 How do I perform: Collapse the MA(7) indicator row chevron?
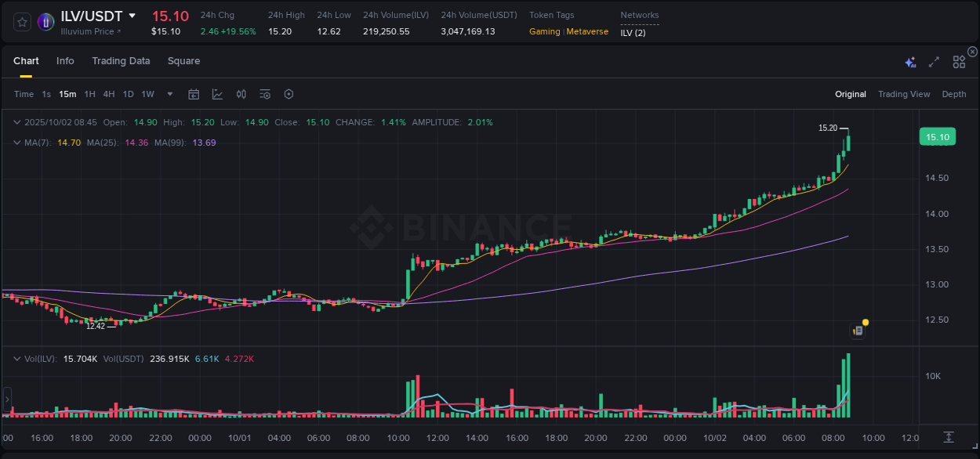(16, 143)
